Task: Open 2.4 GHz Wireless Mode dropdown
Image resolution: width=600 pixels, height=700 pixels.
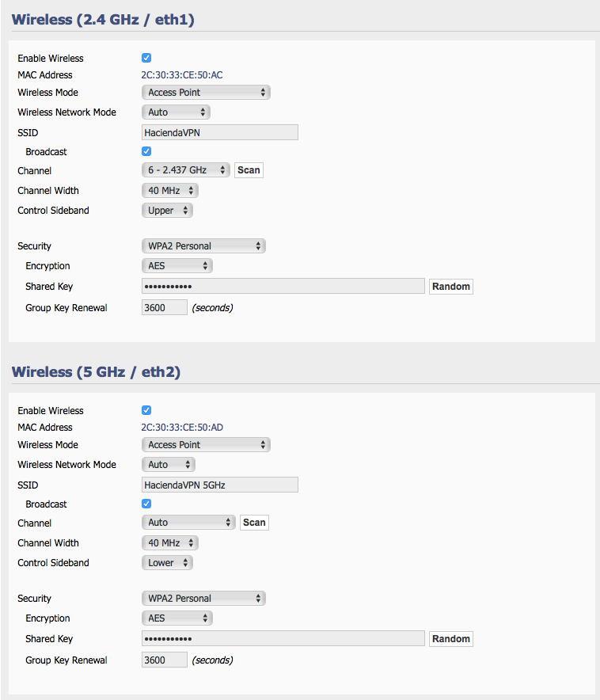Action: point(206,93)
